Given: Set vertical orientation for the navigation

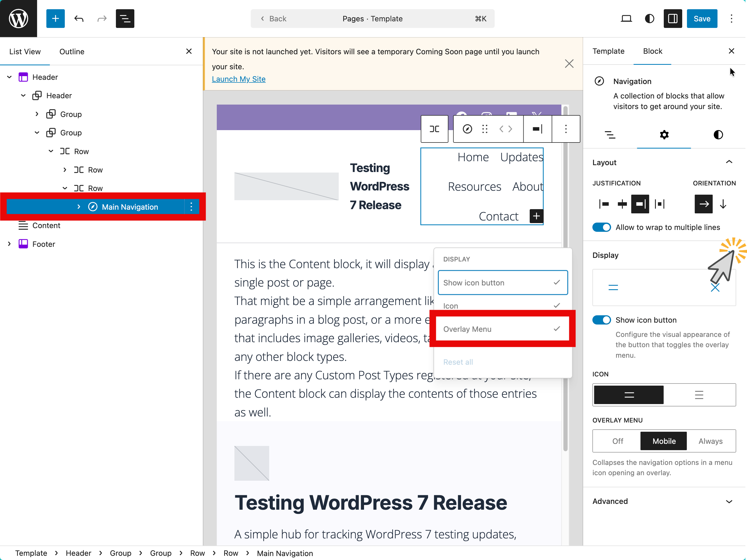Looking at the screenshot, I should 723,204.
